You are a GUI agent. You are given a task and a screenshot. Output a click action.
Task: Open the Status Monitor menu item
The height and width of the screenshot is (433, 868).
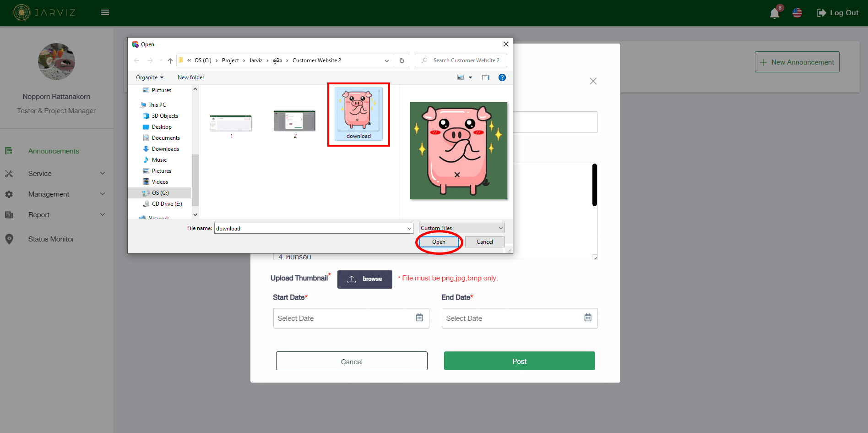pyautogui.click(x=51, y=239)
